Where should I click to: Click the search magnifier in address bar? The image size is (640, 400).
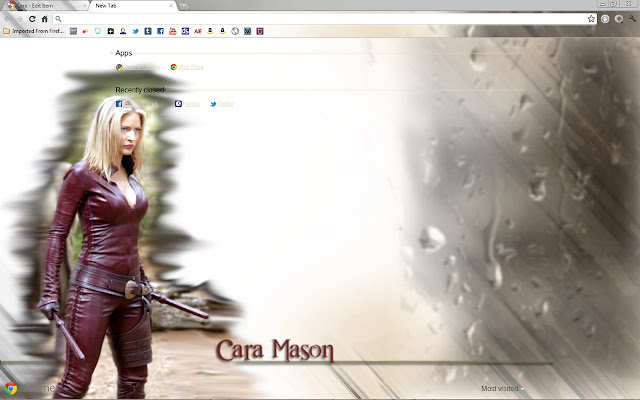click(x=58, y=19)
